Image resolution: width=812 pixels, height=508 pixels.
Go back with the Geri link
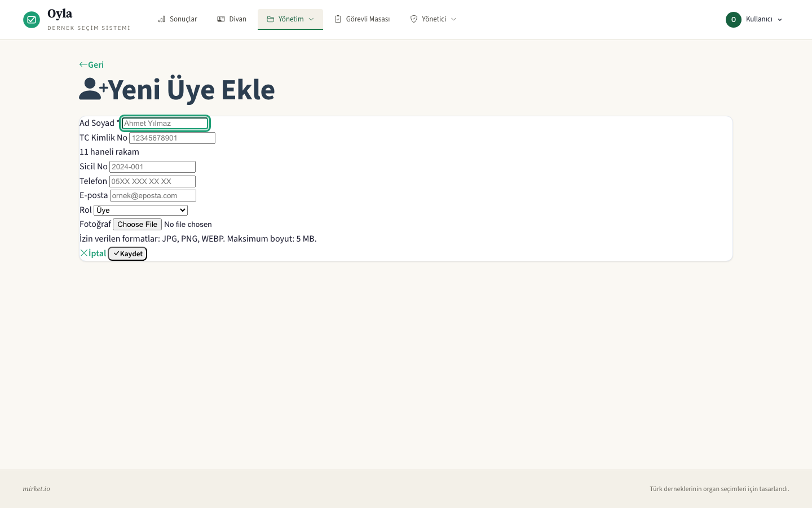click(x=91, y=65)
